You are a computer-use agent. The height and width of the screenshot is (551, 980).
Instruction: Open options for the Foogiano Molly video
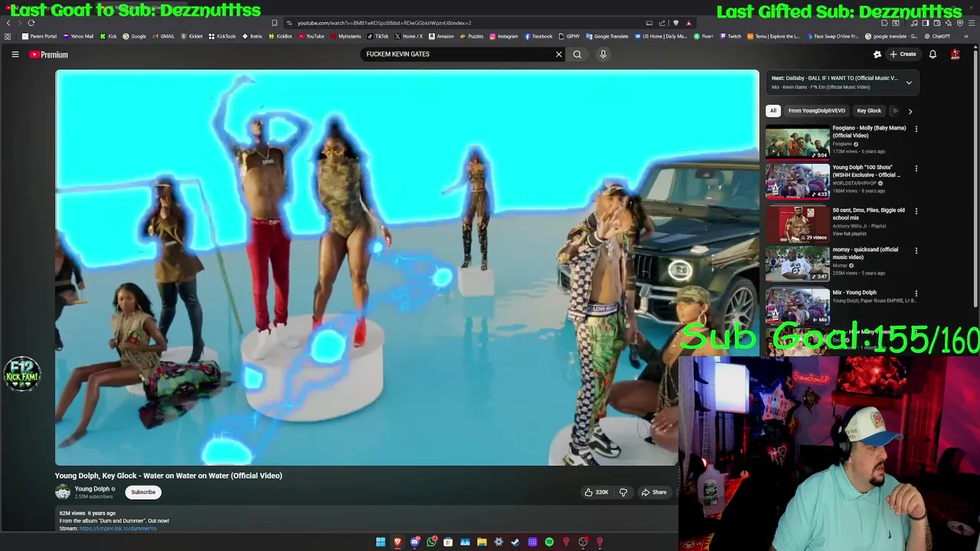click(x=916, y=129)
